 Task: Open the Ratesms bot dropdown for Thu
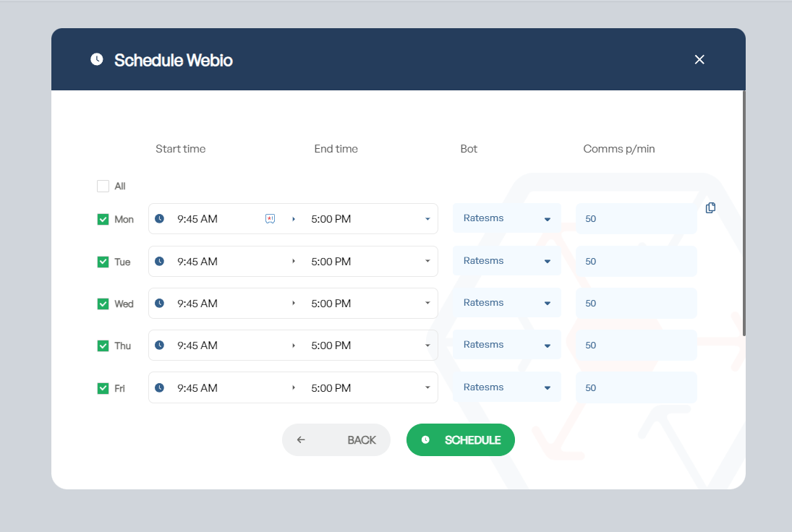click(x=506, y=344)
